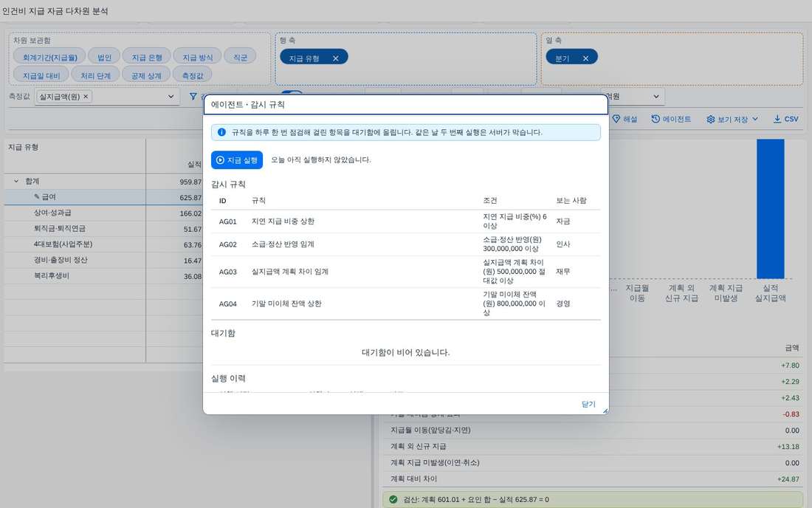Run the agent now with 지금 실행
The image size is (812, 508).
(237, 160)
